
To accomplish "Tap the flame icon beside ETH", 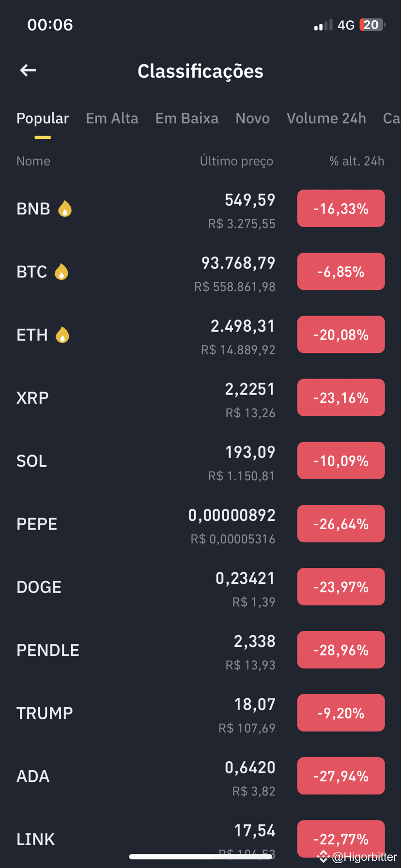I will coord(62,335).
